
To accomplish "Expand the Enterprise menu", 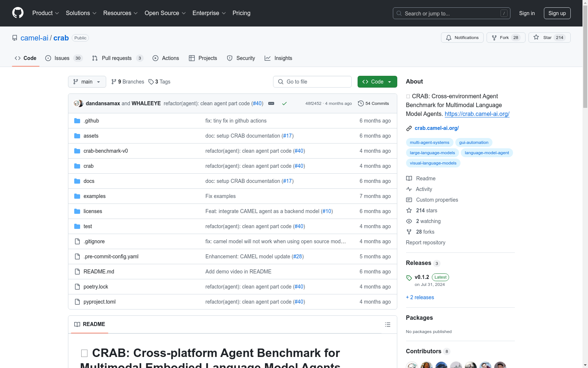I will (x=209, y=13).
